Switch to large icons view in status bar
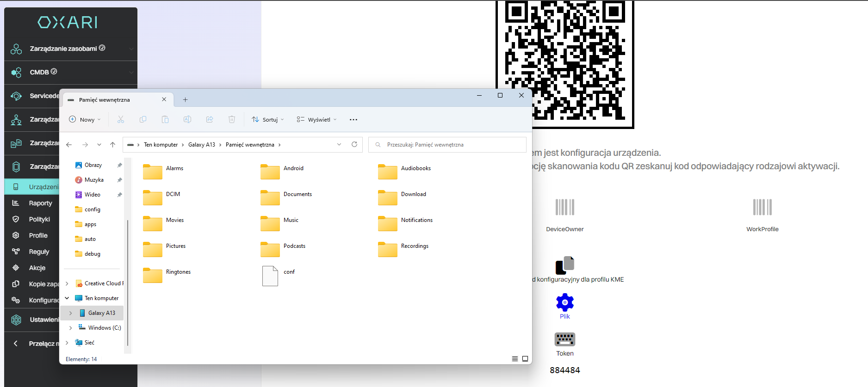 [x=525, y=359]
